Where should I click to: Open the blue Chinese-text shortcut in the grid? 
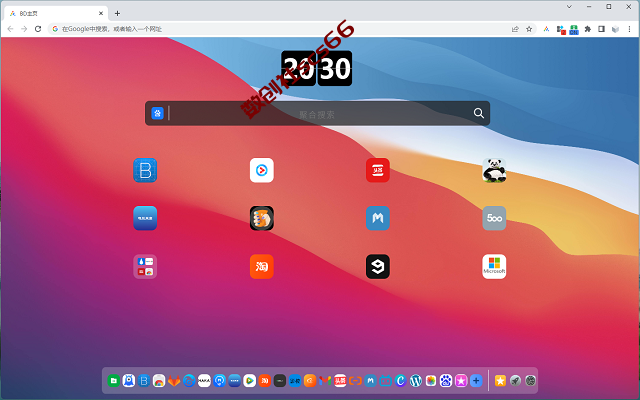click(145, 218)
